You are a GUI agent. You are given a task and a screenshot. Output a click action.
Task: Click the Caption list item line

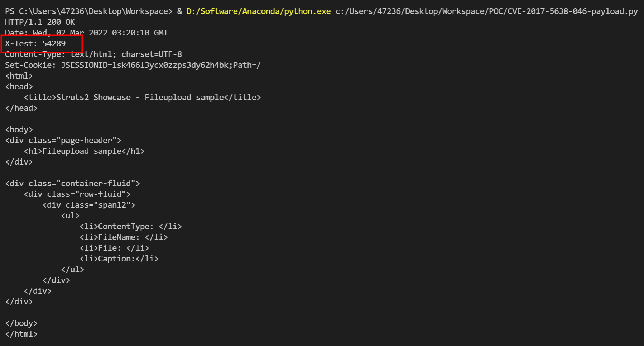click(119, 259)
